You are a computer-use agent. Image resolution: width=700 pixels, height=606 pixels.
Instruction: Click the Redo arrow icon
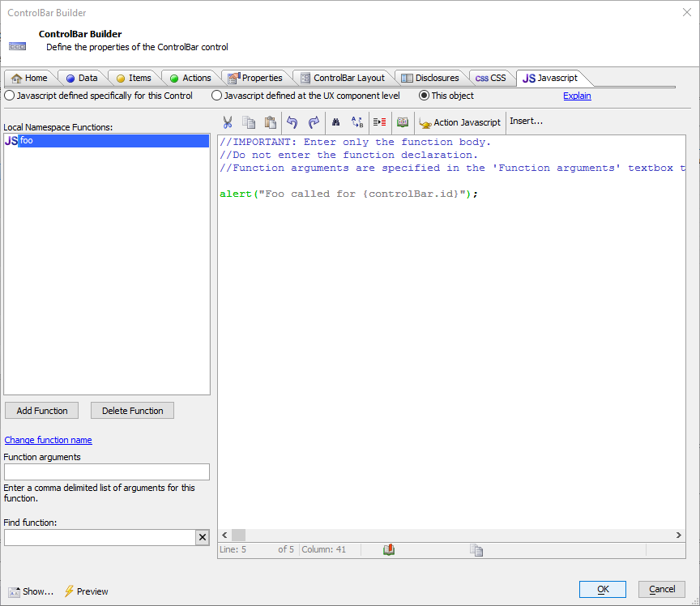(x=314, y=122)
